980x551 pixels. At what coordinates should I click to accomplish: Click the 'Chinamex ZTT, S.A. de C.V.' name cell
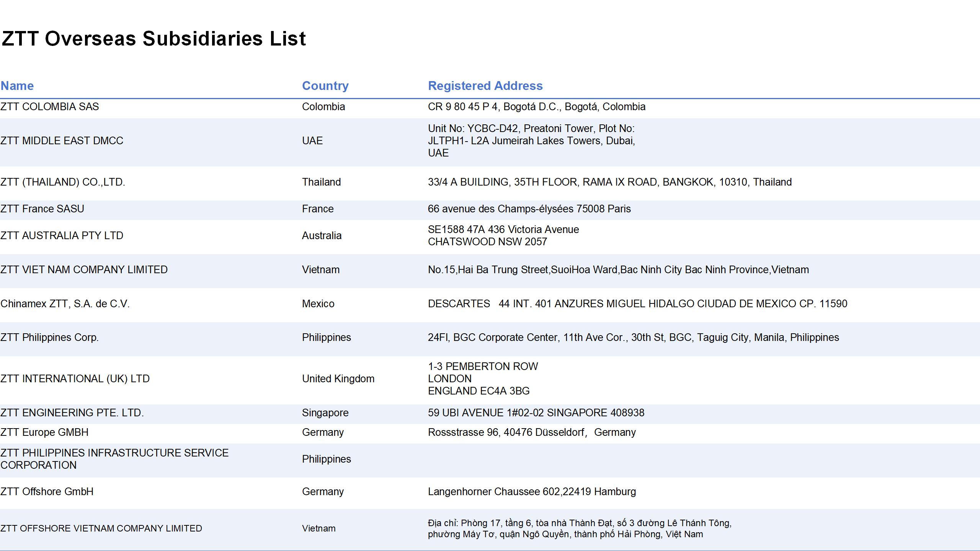tap(65, 304)
